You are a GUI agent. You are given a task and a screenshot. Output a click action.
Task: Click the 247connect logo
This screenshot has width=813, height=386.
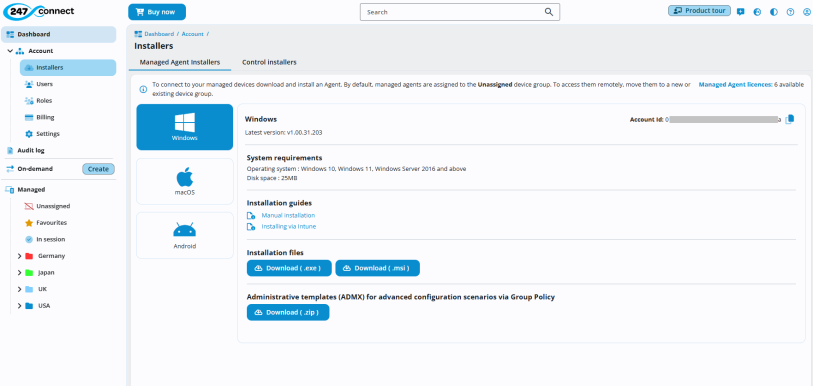click(39, 11)
